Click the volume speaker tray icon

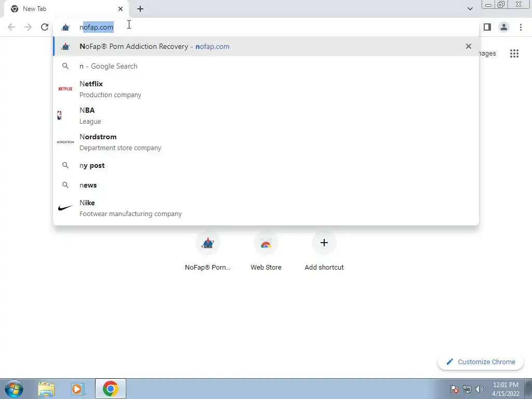click(x=480, y=389)
